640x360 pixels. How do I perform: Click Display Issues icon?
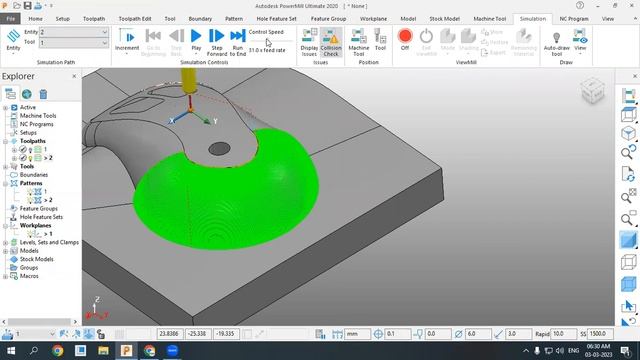309,42
